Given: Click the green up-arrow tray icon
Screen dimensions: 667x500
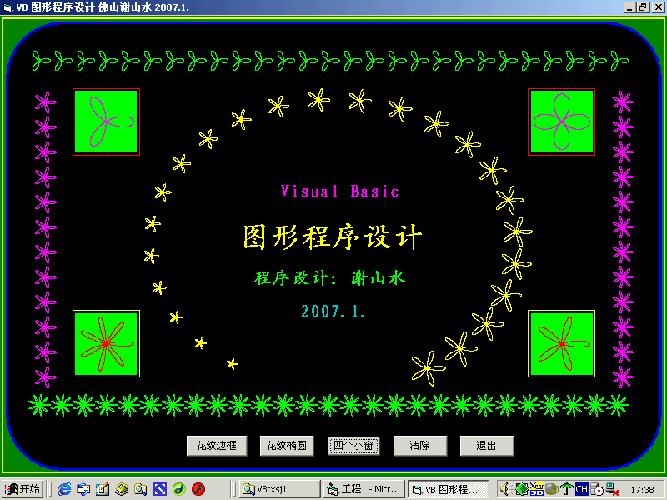Looking at the screenshot, I should (x=567, y=489).
